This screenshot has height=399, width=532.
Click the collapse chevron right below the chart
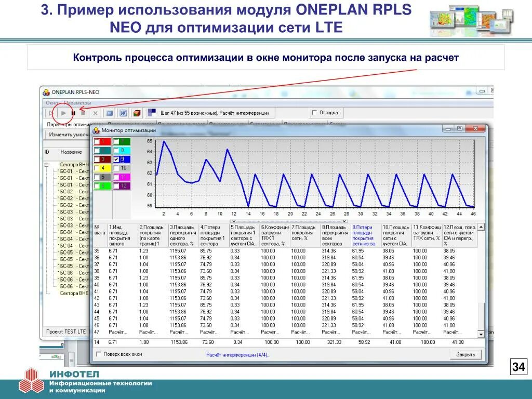pos(344,221)
